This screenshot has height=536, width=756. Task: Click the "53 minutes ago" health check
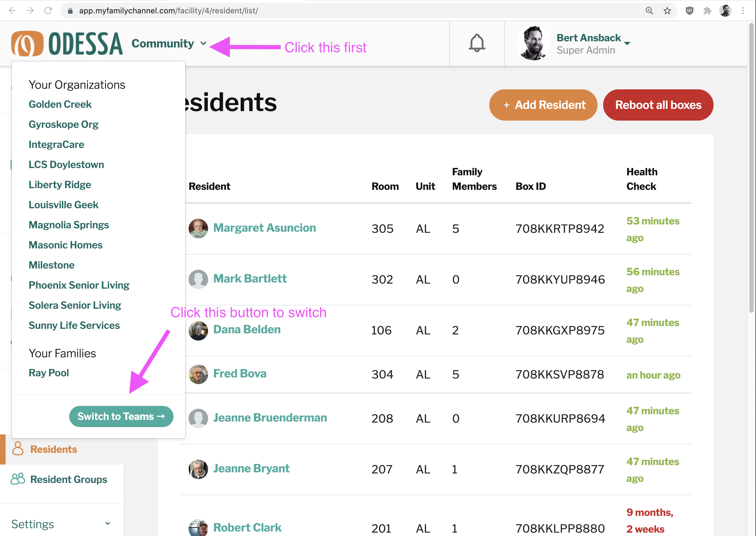[653, 229]
